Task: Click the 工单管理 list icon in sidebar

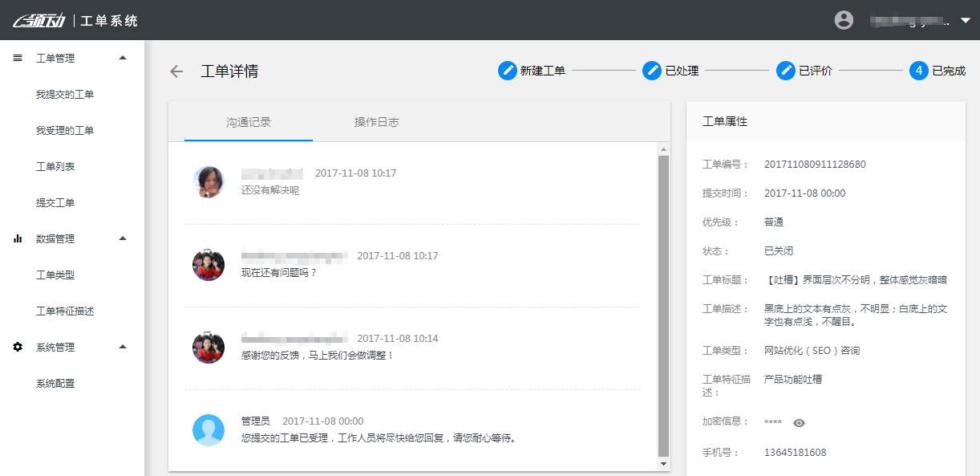Action: click(18, 57)
